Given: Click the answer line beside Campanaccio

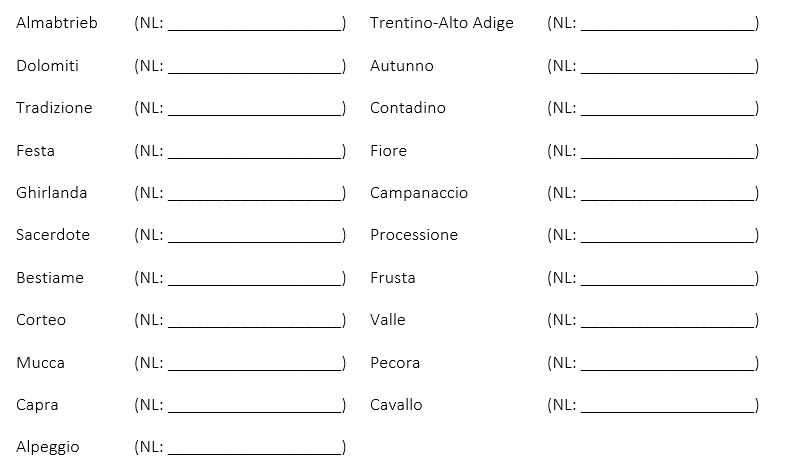Looking at the screenshot, I should [x=668, y=194].
